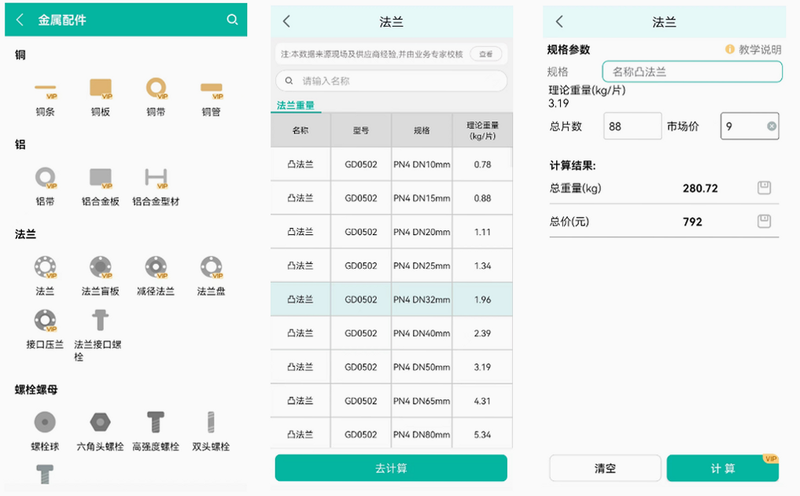800x496 pixels.
Task: Click the 规格 column header in table
Action: tap(421, 130)
